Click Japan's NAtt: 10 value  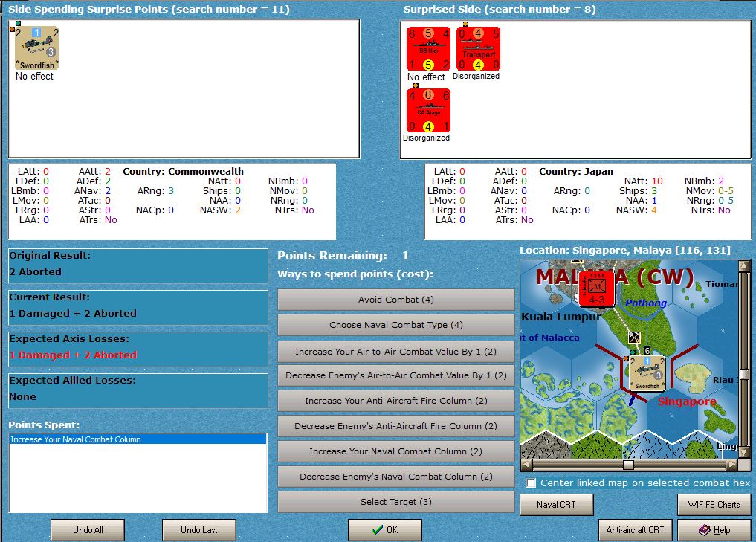[x=657, y=181]
